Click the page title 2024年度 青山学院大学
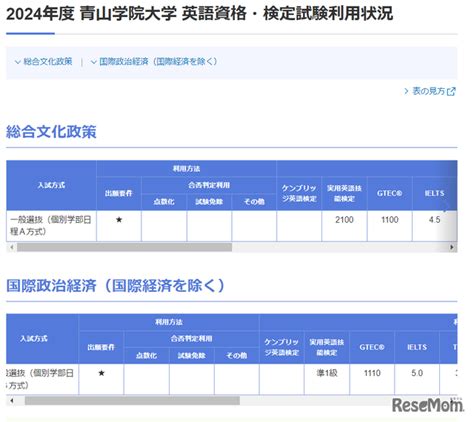 tap(199, 14)
